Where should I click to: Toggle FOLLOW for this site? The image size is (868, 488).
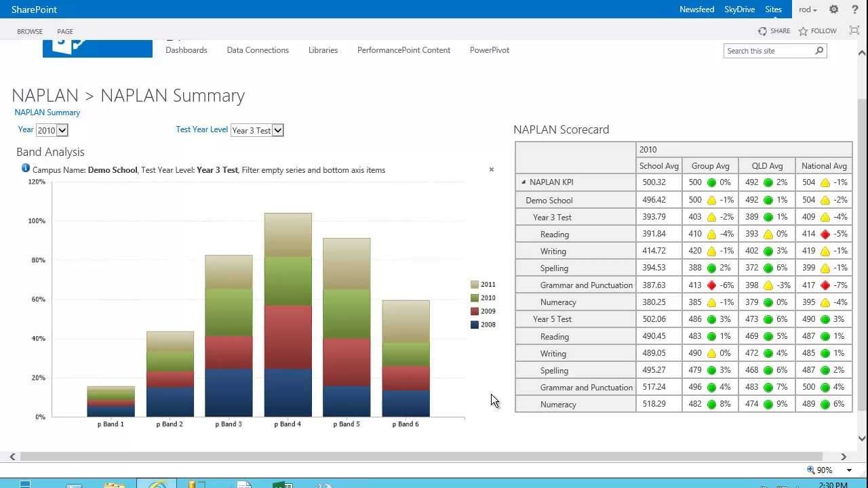[x=817, y=30]
